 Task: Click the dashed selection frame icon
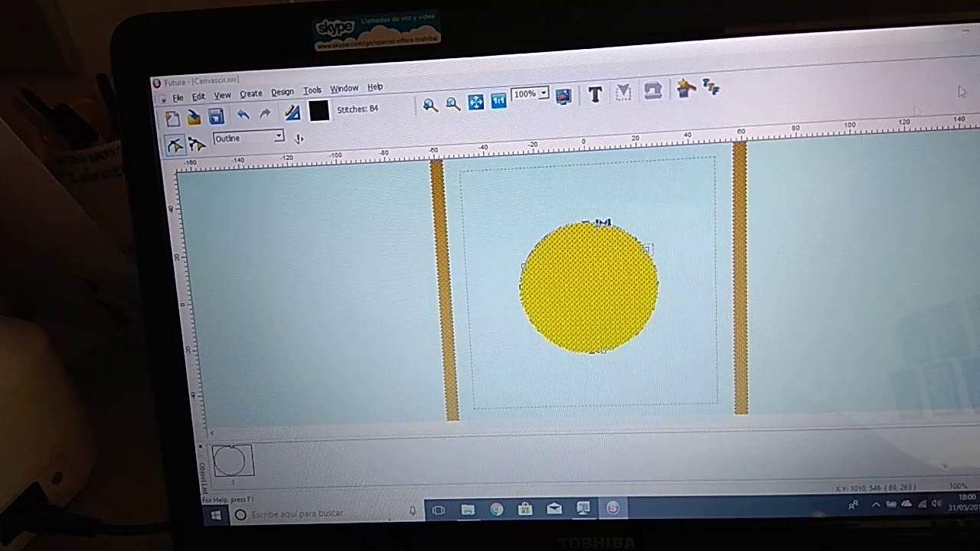(x=623, y=93)
